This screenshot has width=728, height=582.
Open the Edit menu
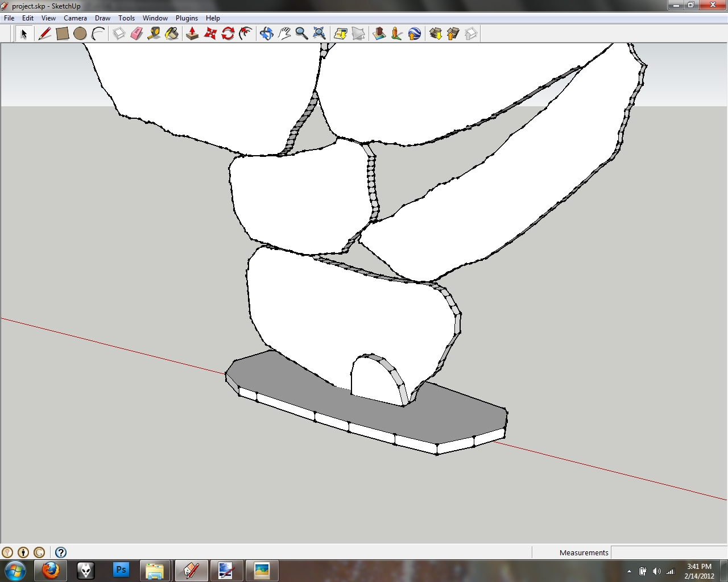(27, 18)
